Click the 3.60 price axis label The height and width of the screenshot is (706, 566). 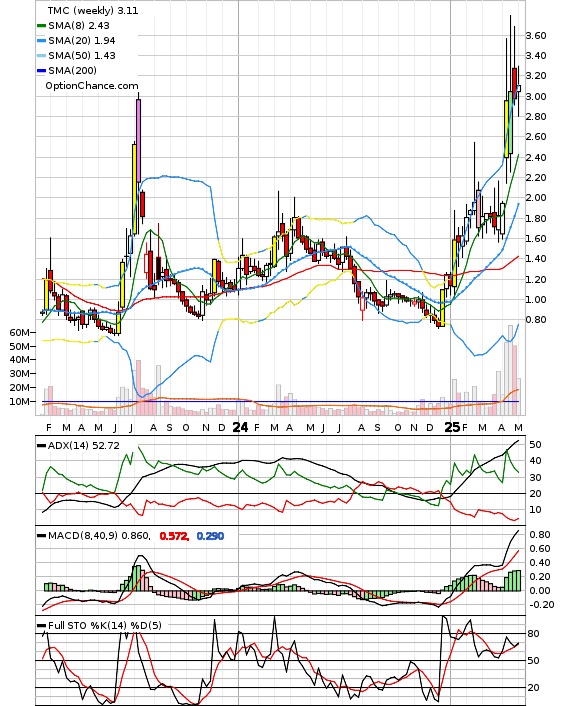pyautogui.click(x=536, y=36)
